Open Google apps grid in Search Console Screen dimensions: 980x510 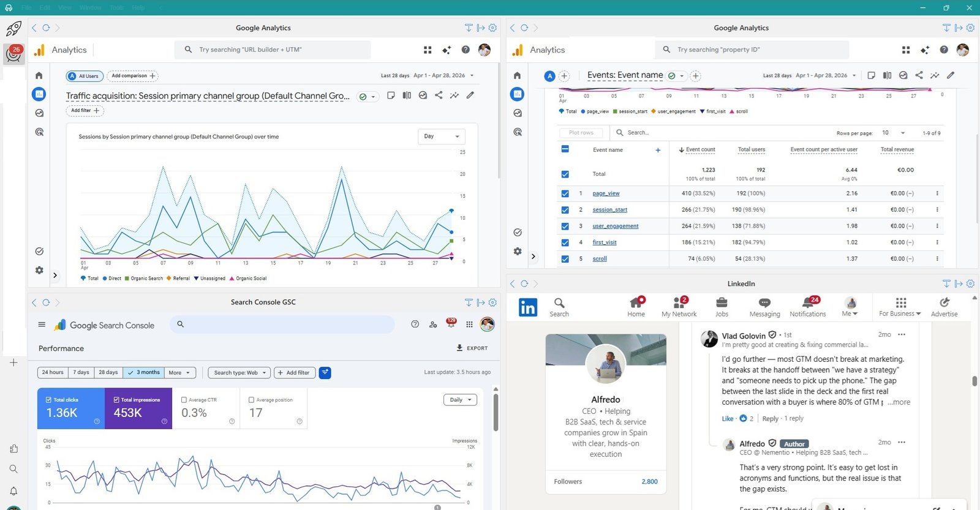pyautogui.click(x=469, y=324)
